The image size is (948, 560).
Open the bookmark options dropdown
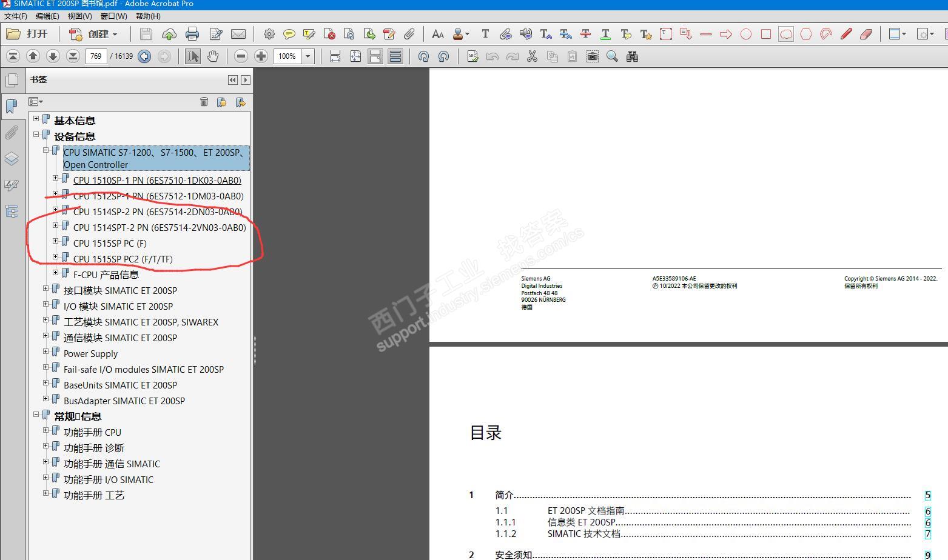point(36,102)
